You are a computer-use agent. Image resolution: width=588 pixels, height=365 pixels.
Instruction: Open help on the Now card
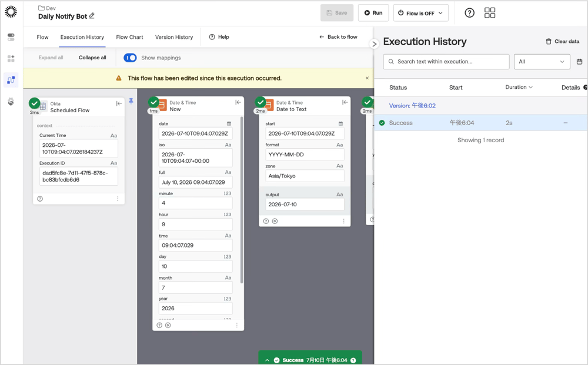click(x=159, y=325)
